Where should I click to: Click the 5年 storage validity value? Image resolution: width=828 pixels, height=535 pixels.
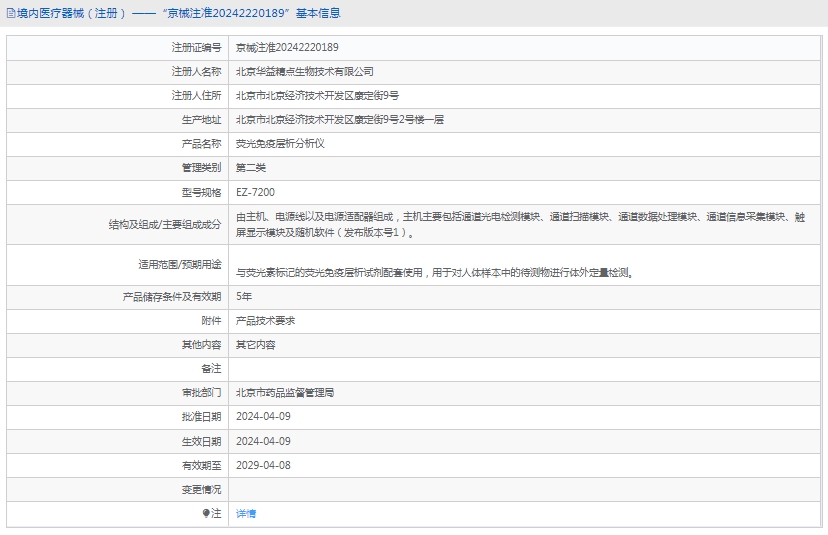(244, 296)
